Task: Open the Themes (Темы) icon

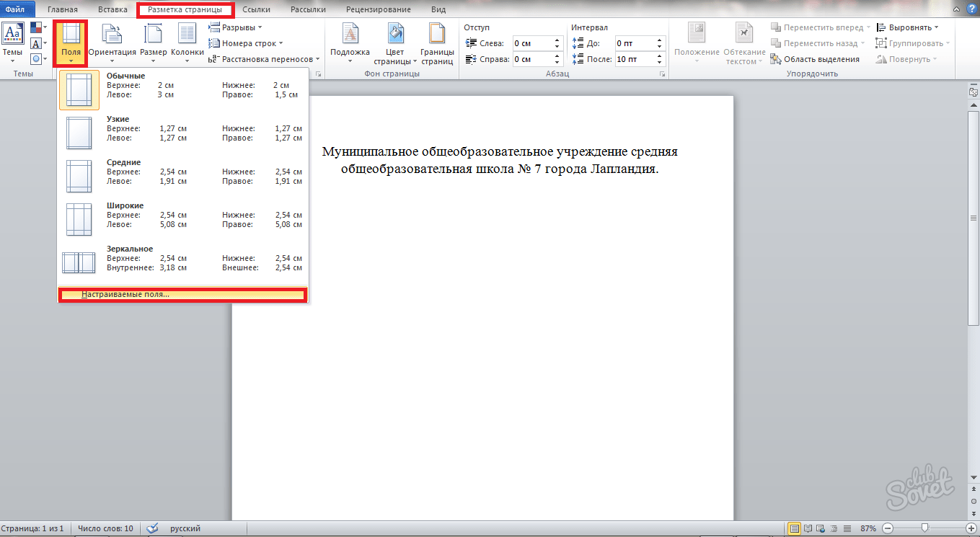Action: [x=13, y=36]
